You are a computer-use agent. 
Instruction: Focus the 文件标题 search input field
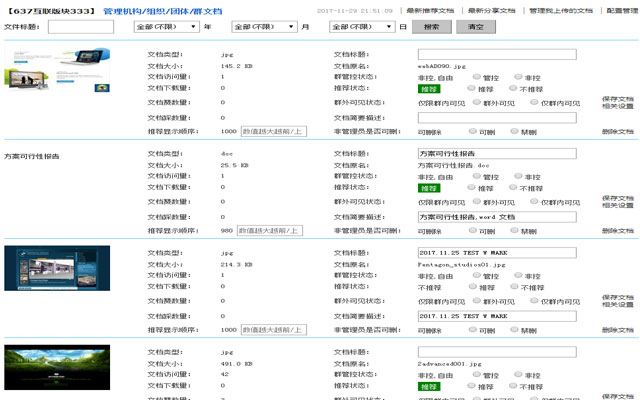[80, 27]
